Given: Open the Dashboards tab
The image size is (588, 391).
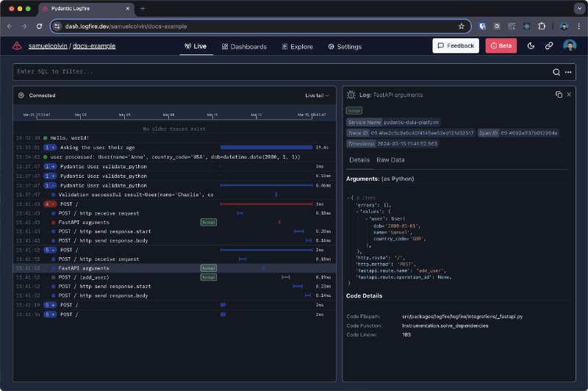Looking at the screenshot, I should [x=244, y=46].
